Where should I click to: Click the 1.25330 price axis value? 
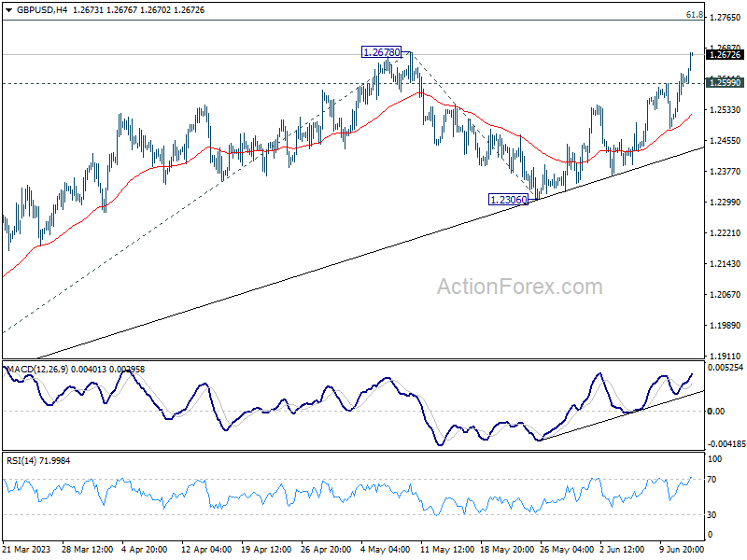tap(726, 110)
